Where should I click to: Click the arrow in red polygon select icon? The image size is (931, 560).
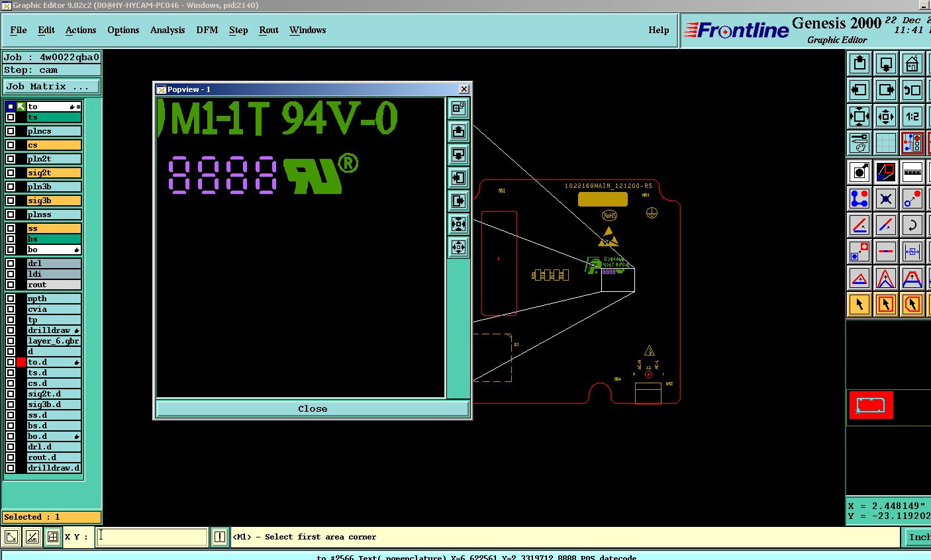[x=912, y=304]
